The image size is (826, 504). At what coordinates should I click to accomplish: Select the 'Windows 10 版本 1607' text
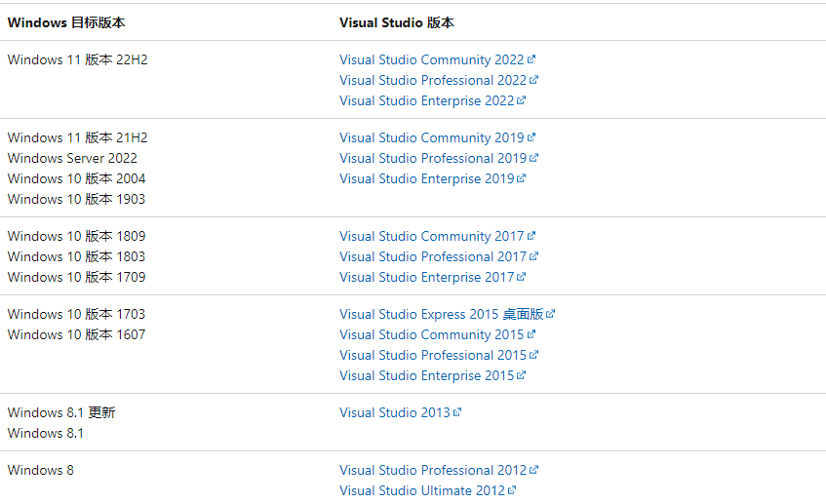[x=76, y=334]
